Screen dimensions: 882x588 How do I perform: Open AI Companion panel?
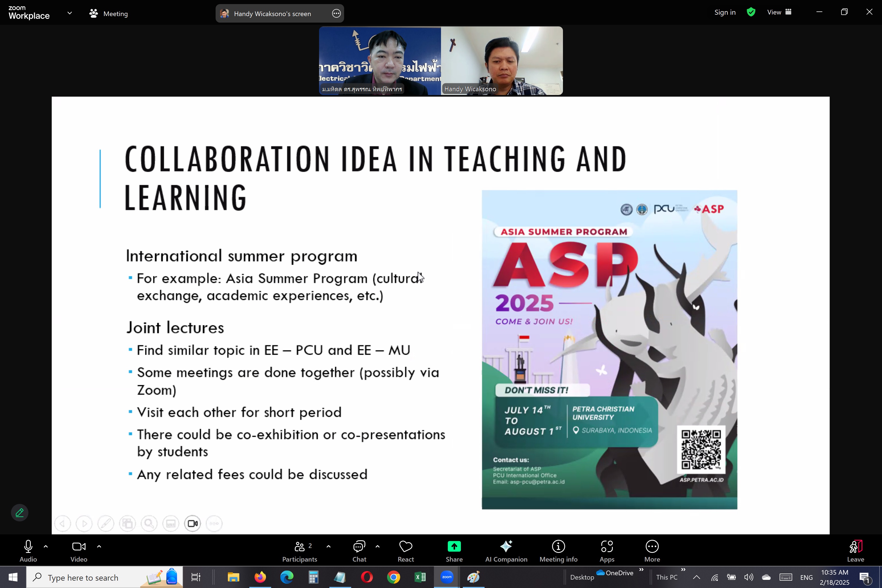click(506, 550)
